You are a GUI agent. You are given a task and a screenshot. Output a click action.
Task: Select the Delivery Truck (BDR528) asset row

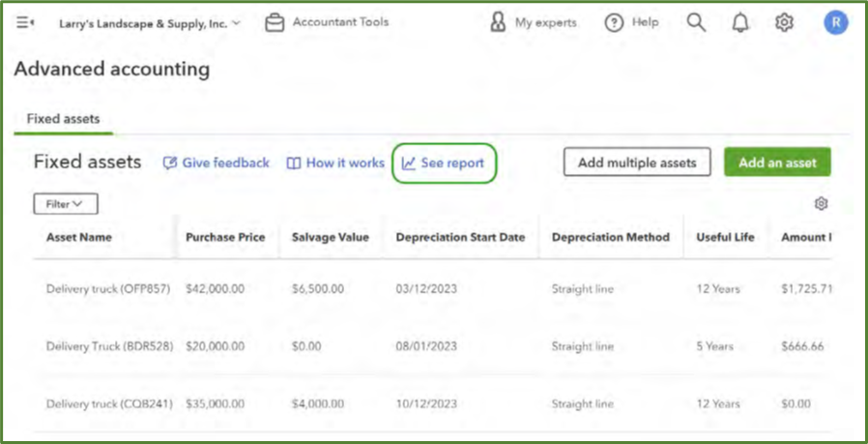tap(109, 346)
